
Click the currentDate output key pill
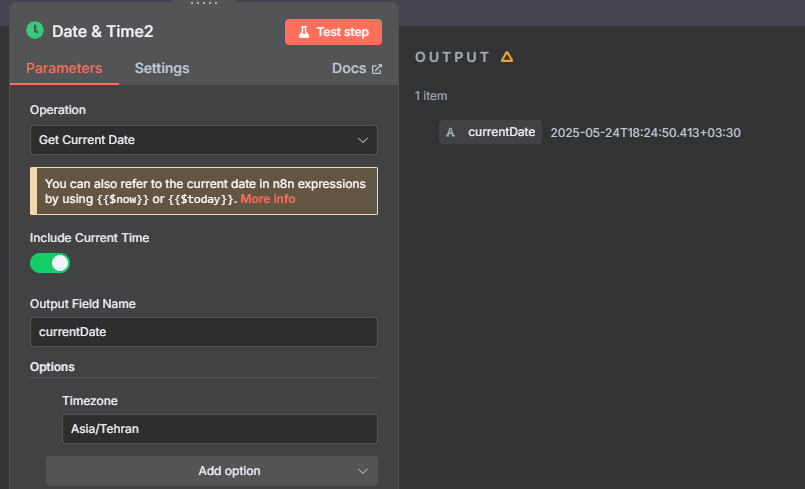[x=490, y=132]
